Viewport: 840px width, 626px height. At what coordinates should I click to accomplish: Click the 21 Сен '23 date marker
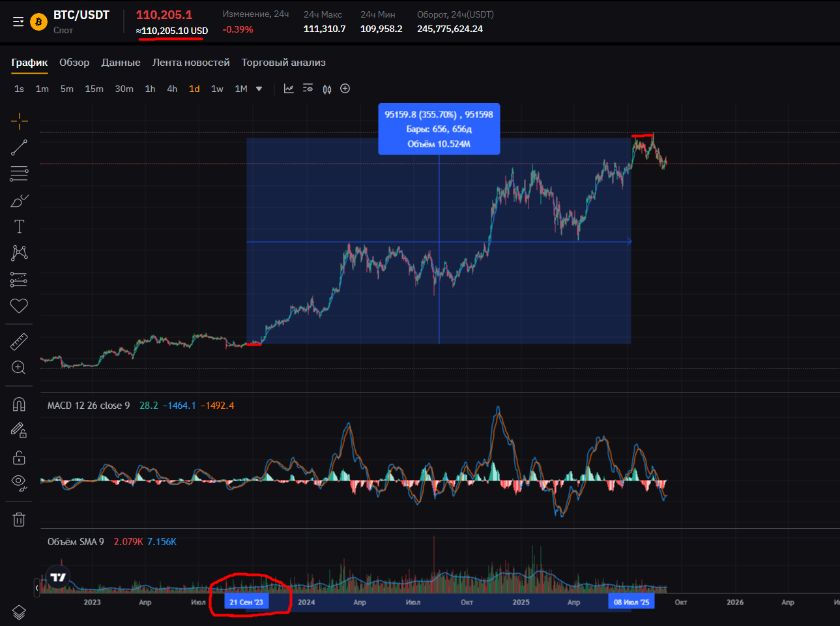coord(246,602)
